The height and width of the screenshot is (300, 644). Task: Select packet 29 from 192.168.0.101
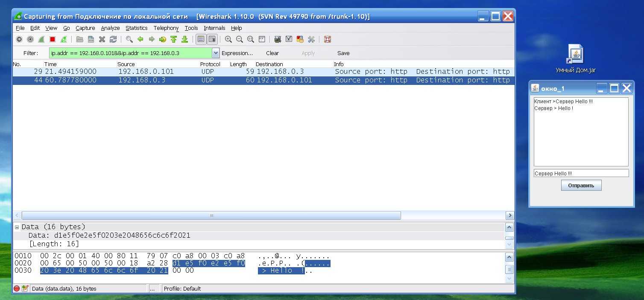141,72
